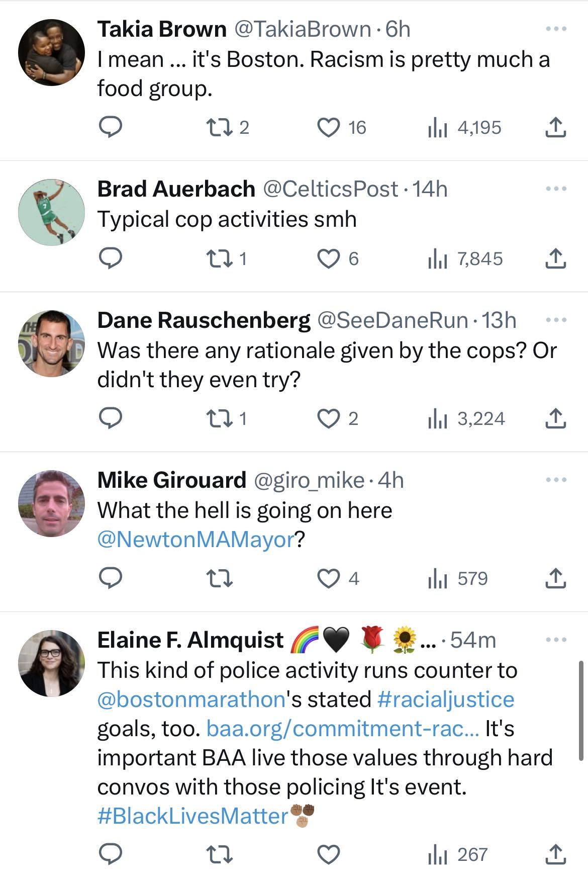Retweet Takia Brown's Boston tweet
588x880 pixels.
[221, 127]
